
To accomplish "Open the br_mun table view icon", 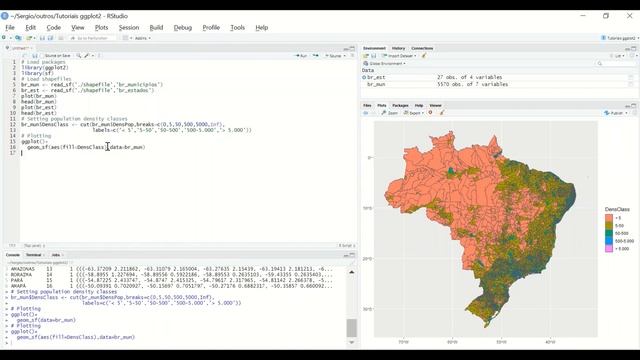I will [631, 84].
